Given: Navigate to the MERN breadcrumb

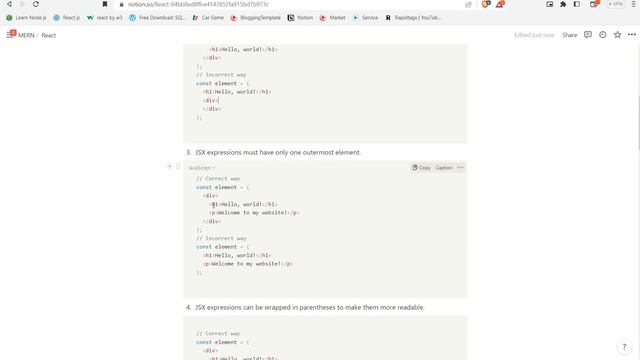Looking at the screenshot, I should (x=26, y=35).
